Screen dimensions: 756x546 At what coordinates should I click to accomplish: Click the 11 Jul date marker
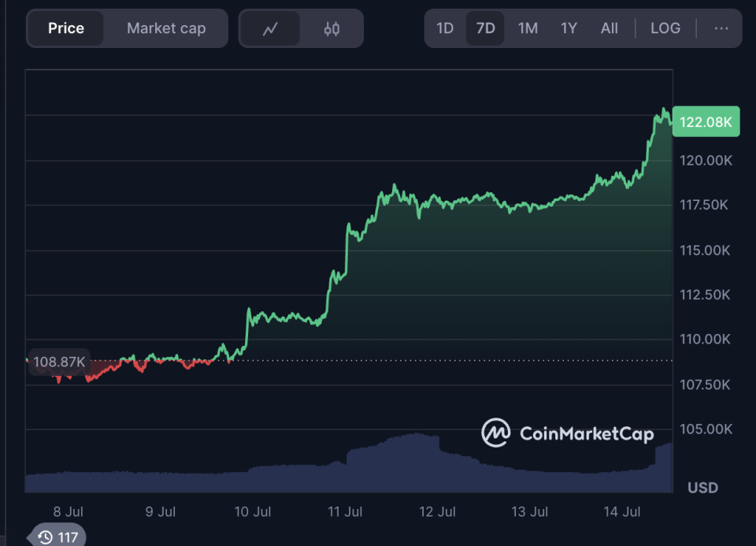[x=345, y=512]
